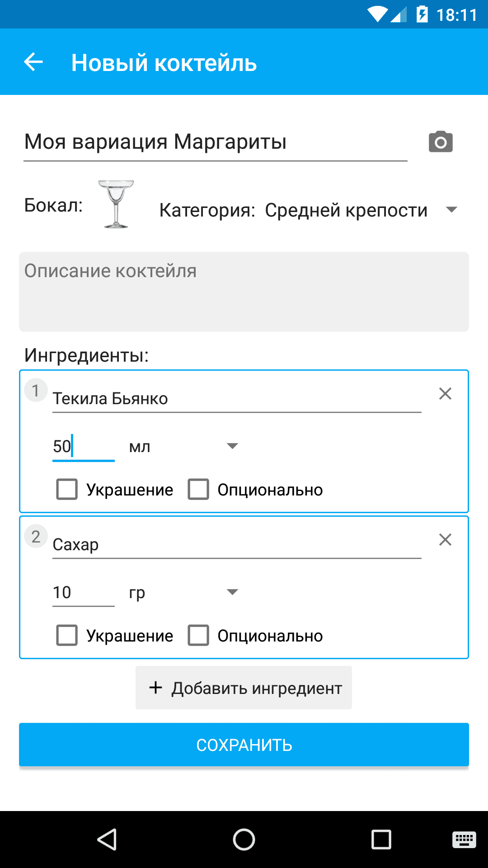Tap the margarita glass image
488x868 pixels.
click(x=116, y=204)
